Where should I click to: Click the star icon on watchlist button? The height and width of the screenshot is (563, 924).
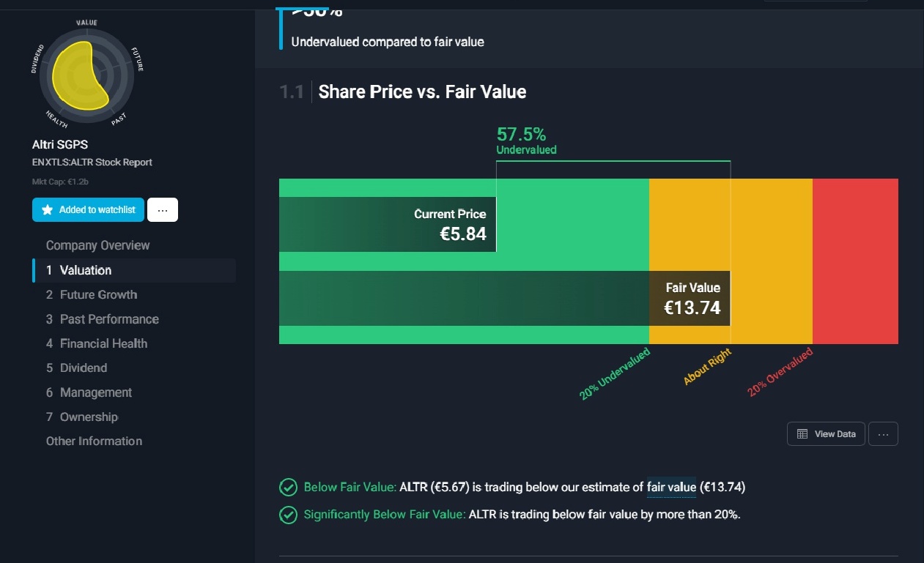coord(48,210)
